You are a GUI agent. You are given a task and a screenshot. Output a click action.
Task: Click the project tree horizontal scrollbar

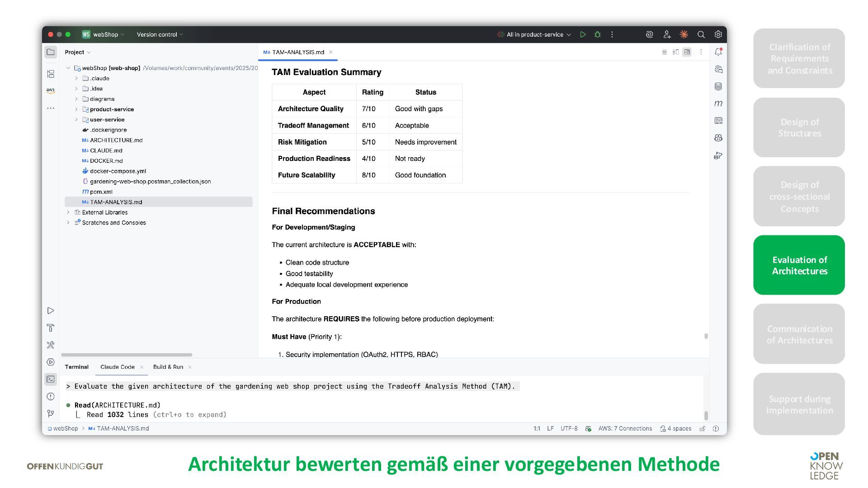click(127, 355)
